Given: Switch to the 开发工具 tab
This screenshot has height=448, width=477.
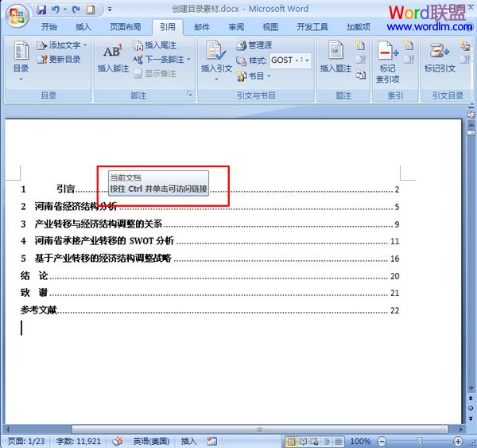Looking at the screenshot, I should click(312, 27).
